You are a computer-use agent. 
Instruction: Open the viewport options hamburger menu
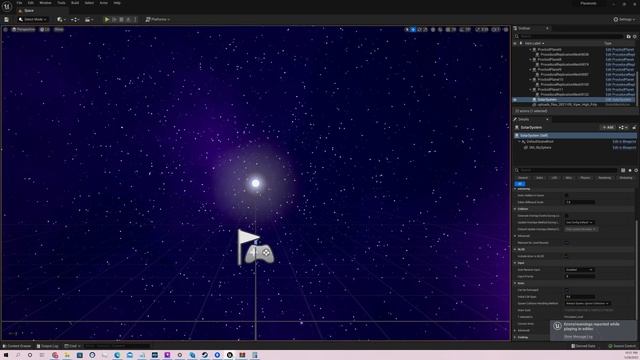coord(6,29)
